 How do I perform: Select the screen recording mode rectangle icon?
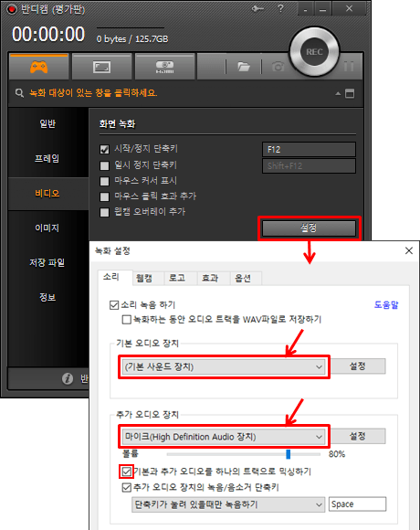(x=101, y=67)
